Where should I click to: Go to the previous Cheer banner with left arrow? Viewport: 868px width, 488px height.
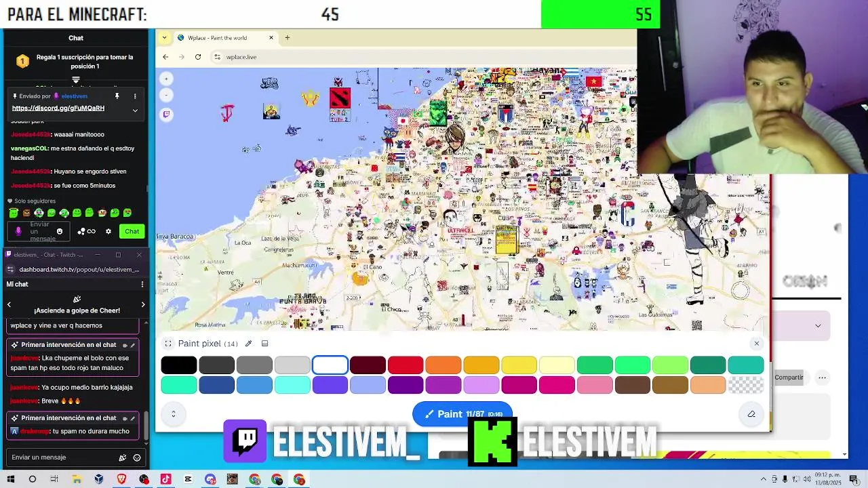(9, 305)
